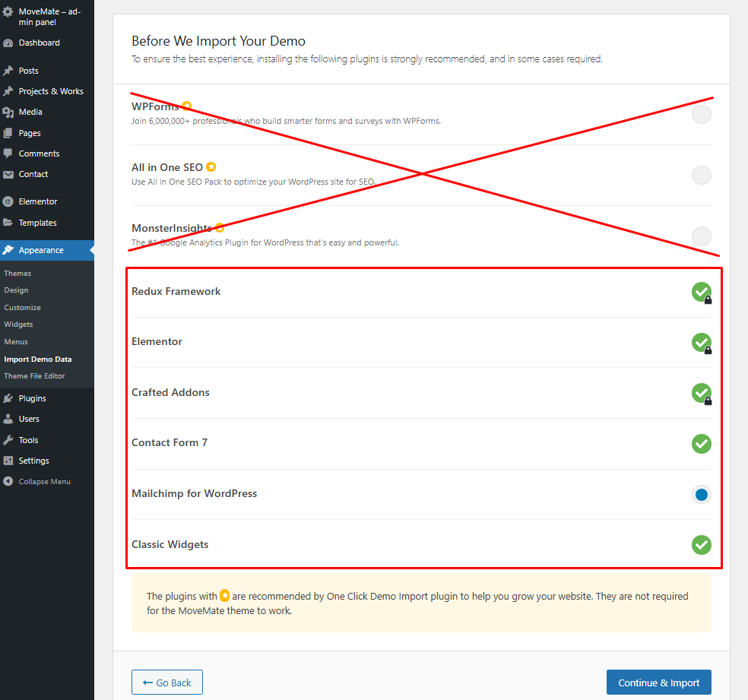Viewport: 748px width, 700px height.
Task: Open the Settings menu link
Action: click(x=34, y=461)
